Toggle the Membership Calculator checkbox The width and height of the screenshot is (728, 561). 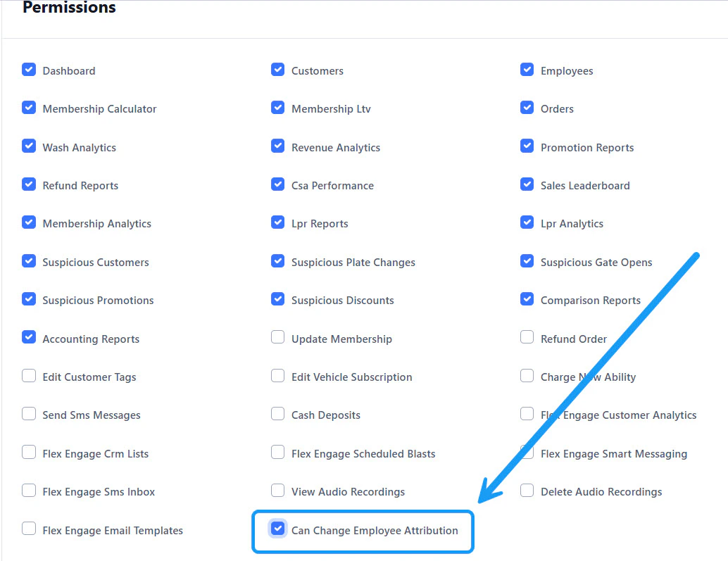coord(29,108)
